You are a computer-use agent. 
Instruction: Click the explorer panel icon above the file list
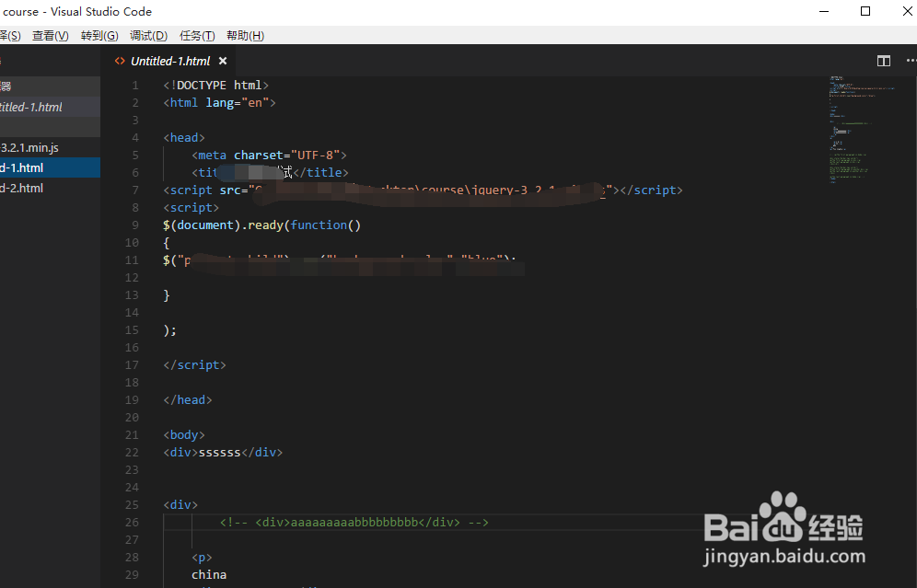pyautogui.click(x=7, y=86)
